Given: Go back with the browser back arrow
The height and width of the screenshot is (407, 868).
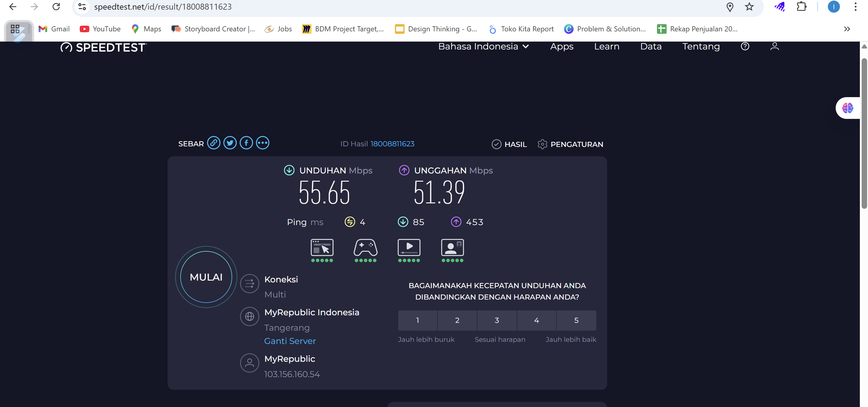Looking at the screenshot, I should click(x=13, y=7).
